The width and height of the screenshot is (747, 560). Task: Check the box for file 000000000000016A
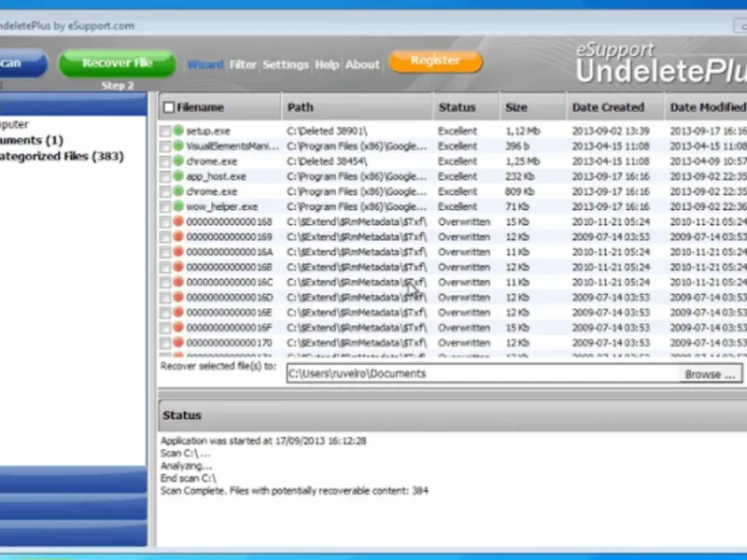pos(165,252)
